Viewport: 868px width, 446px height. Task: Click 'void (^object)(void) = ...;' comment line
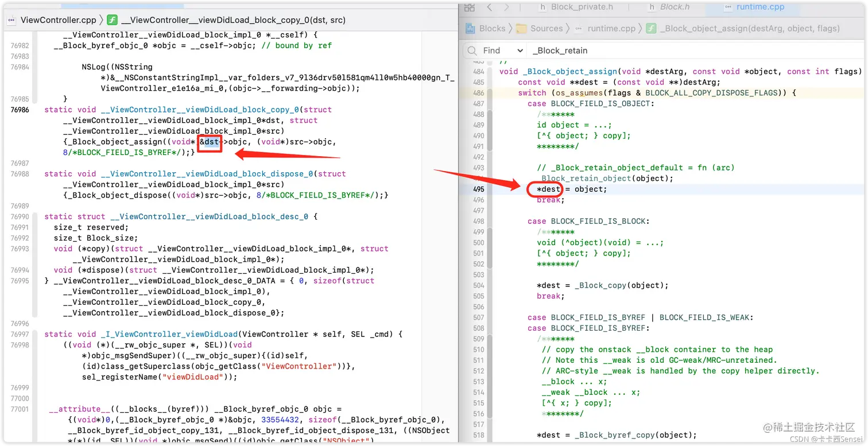click(x=600, y=243)
